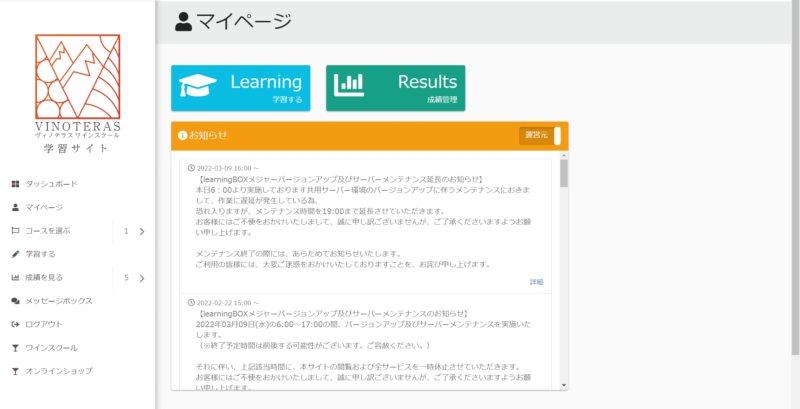Open ワインスクール link in sidebar
800x409 pixels.
tap(52, 348)
